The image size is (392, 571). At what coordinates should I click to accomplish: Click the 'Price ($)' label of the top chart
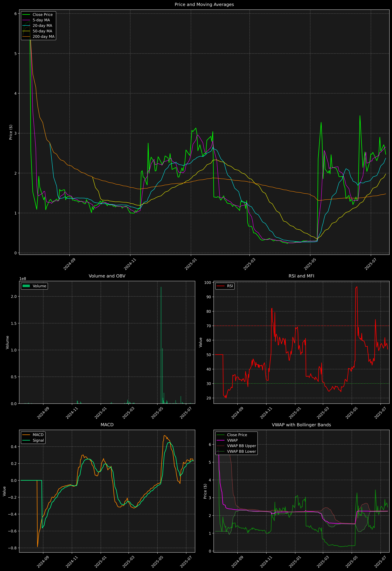pos(11,132)
